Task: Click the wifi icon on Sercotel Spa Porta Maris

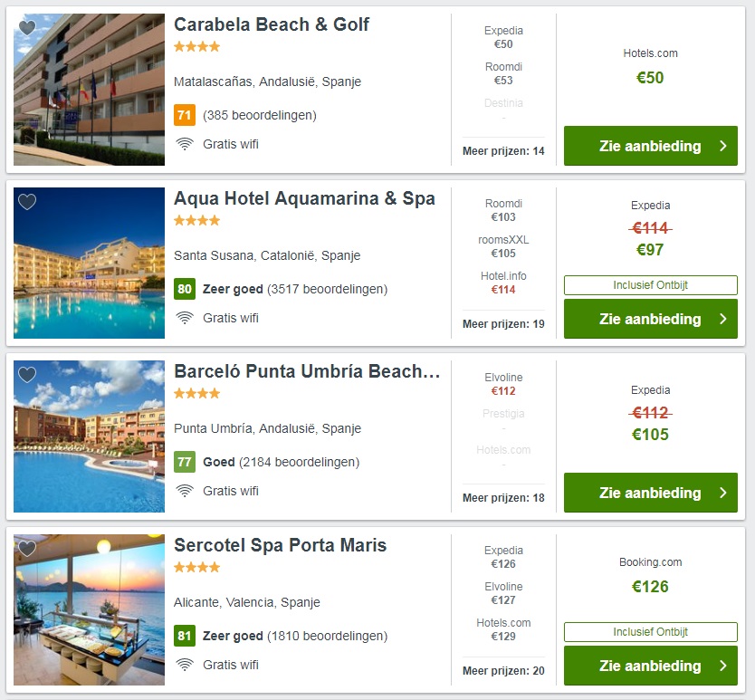Action: tap(186, 664)
